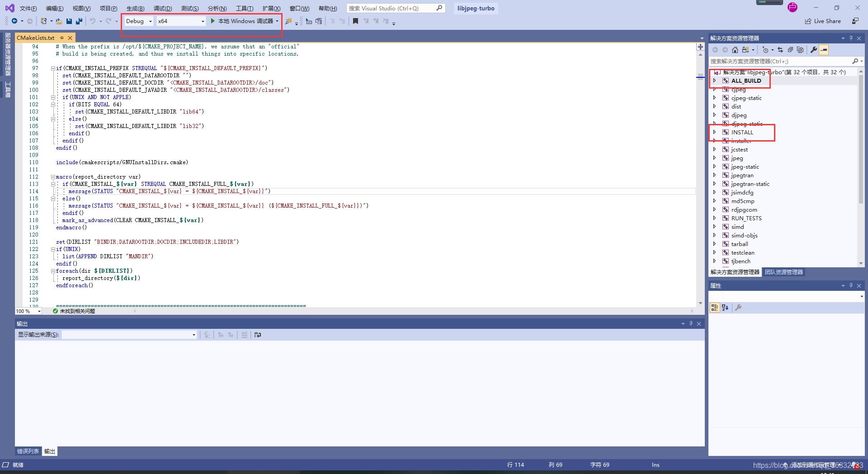Expand the RUN_TESTS project node
The width and height of the screenshot is (868, 474).
(714, 218)
